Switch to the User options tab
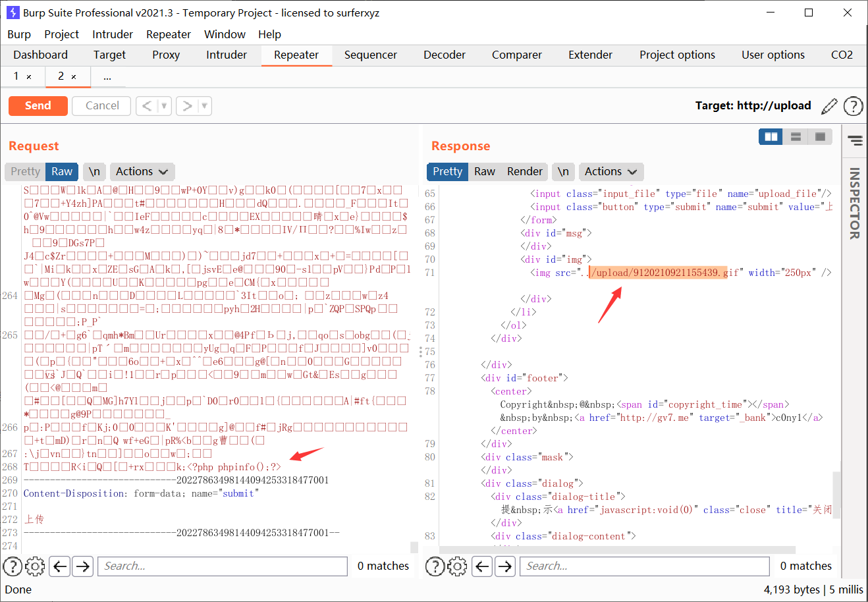This screenshot has width=868, height=602. point(773,55)
